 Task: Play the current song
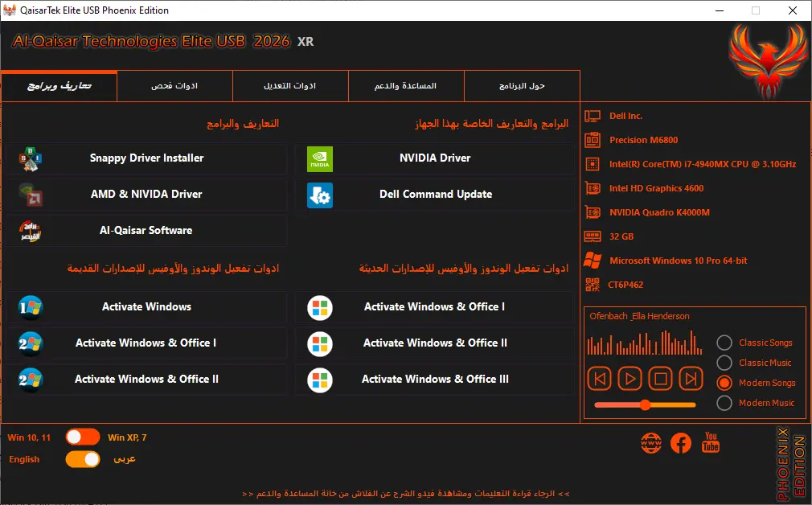click(x=630, y=379)
